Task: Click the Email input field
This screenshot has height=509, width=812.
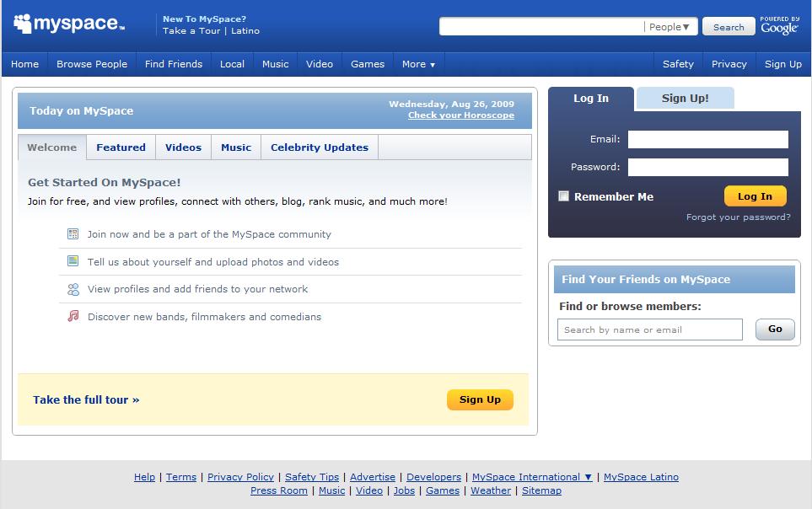Action: [708, 139]
